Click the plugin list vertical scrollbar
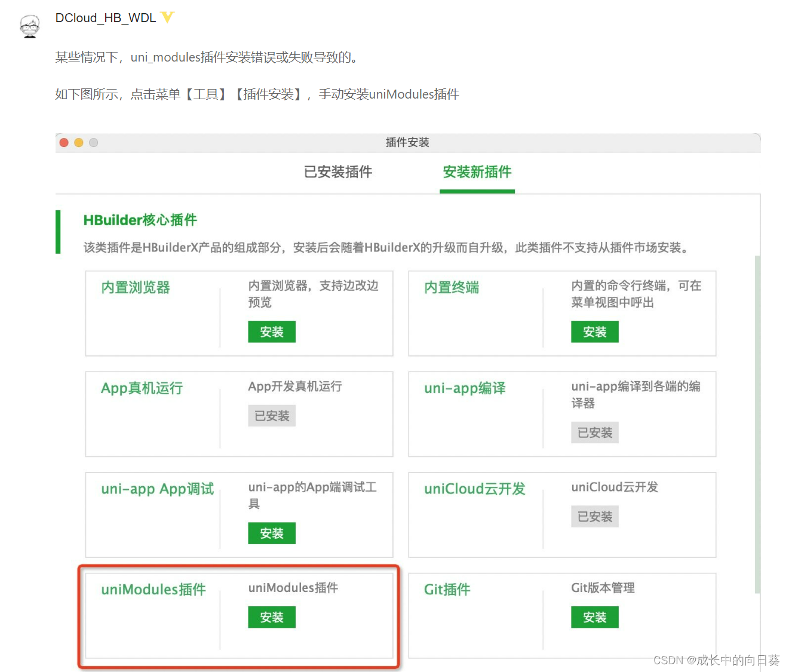 pos(757,424)
